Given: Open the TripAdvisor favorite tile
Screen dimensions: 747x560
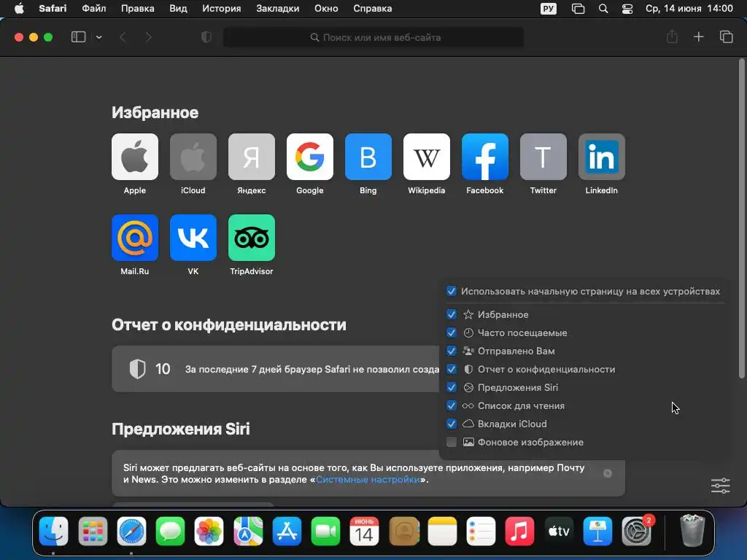Looking at the screenshot, I should [252, 238].
